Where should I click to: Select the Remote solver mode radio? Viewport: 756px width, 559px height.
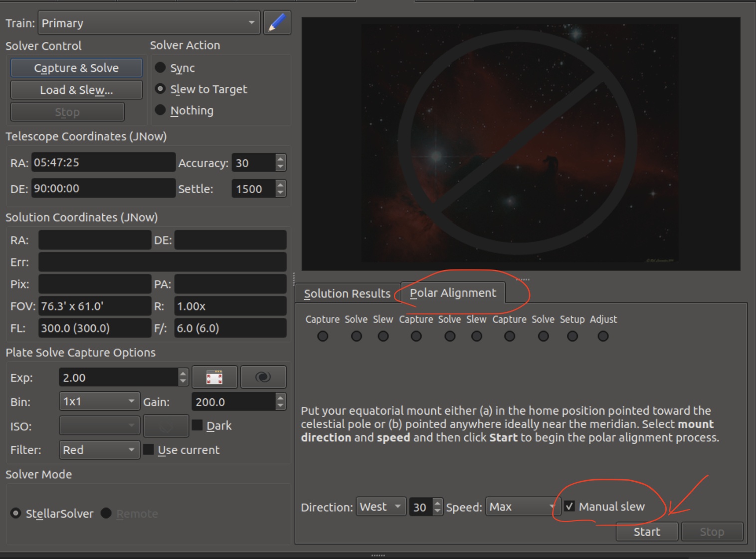coord(106,513)
